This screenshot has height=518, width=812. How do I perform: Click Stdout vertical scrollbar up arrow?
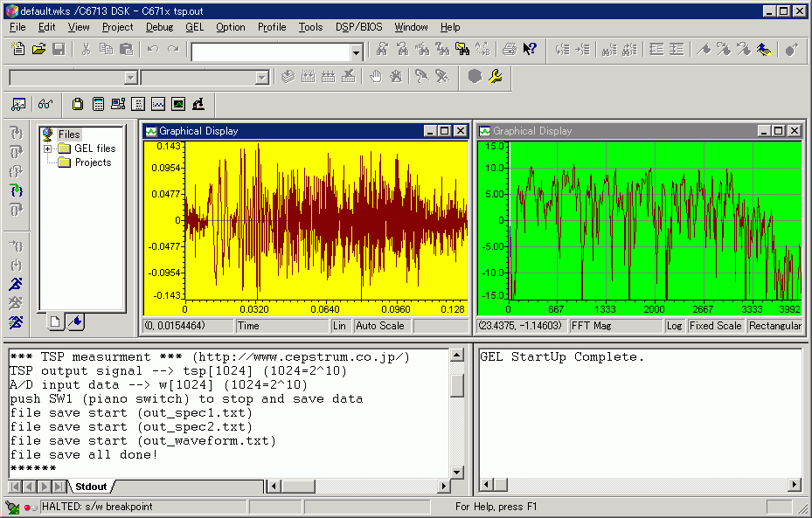point(457,355)
